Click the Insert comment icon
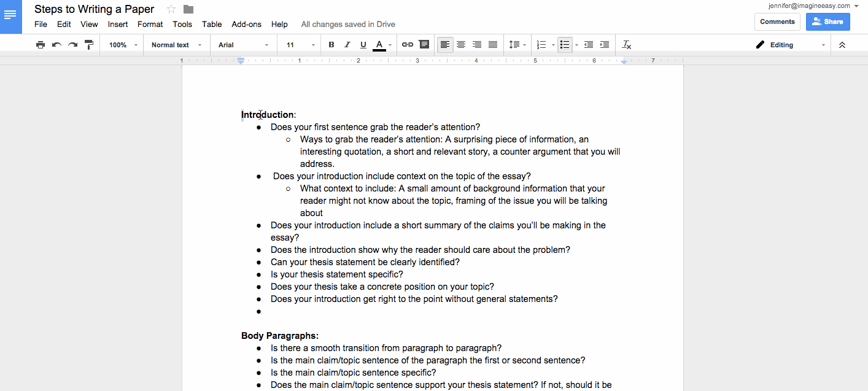The width and height of the screenshot is (868, 391). pyautogui.click(x=424, y=45)
